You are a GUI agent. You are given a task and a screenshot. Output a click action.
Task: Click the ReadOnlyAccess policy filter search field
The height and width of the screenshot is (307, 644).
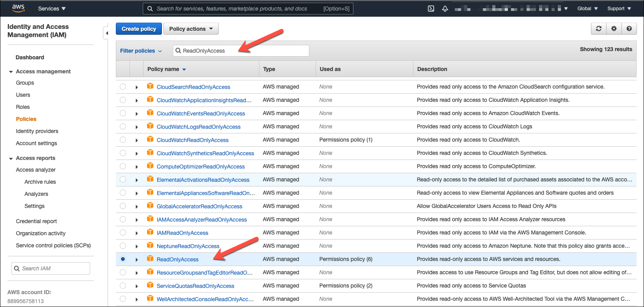coord(241,51)
